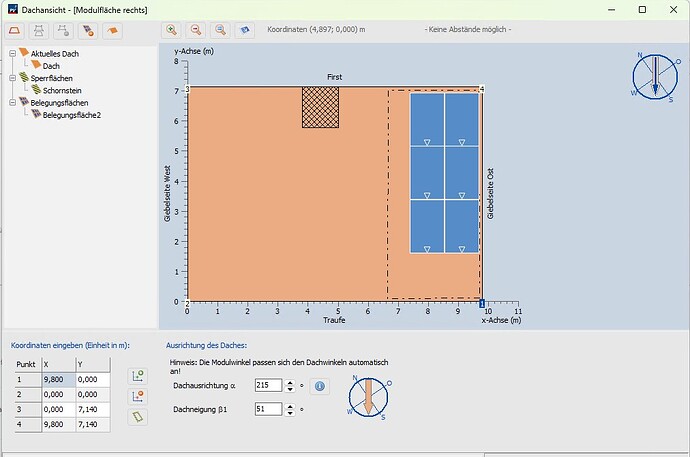Open the module area with marker tool
690x457 pixels.
click(x=88, y=31)
